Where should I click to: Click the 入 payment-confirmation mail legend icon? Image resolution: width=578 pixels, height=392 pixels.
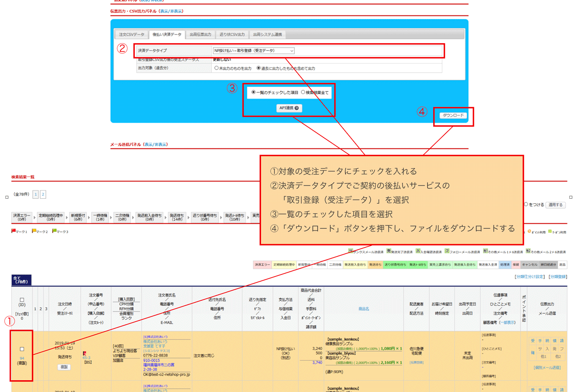tap(418, 251)
